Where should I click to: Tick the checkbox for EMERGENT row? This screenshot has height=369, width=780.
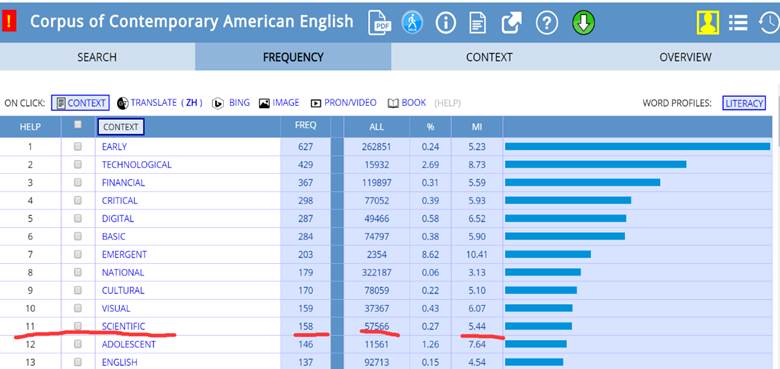tap(78, 254)
